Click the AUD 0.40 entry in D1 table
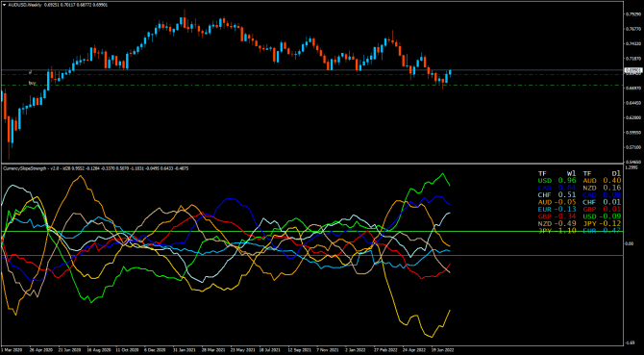This screenshot has width=644, height=355. pos(602,180)
